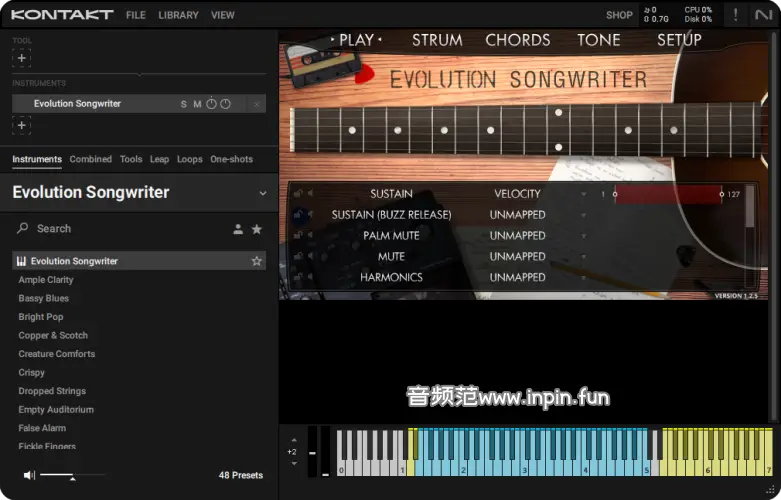Image resolution: width=781 pixels, height=500 pixels.
Task: Add a new instrument slot via plus icon
Action: pyautogui.click(x=22, y=125)
